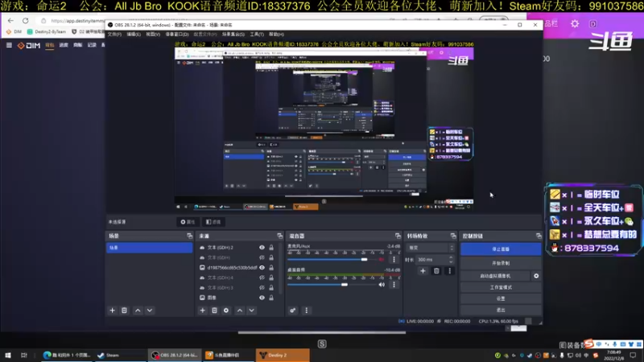This screenshot has width=644, height=362.
Task: Remove scene transition with trash icon
Action: pos(436,271)
